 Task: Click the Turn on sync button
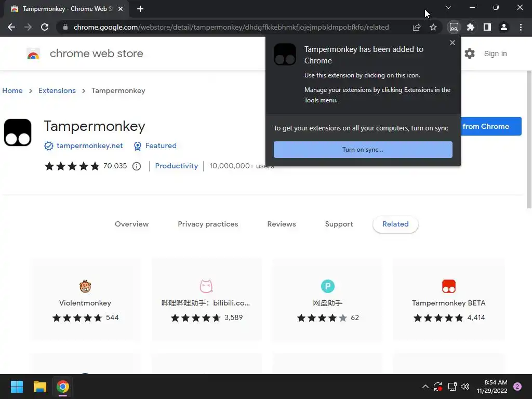363,150
